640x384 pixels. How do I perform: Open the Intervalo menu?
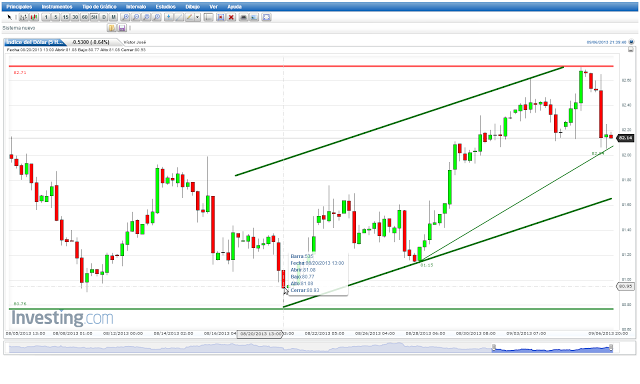[x=136, y=7]
